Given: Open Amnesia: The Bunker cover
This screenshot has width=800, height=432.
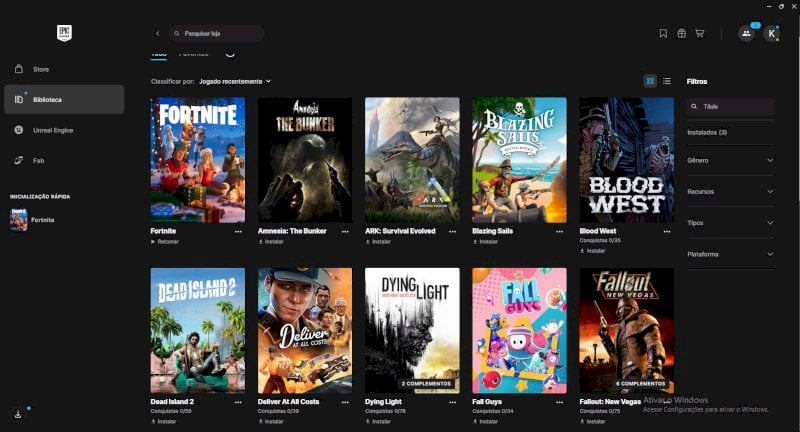Looking at the screenshot, I should pos(305,160).
